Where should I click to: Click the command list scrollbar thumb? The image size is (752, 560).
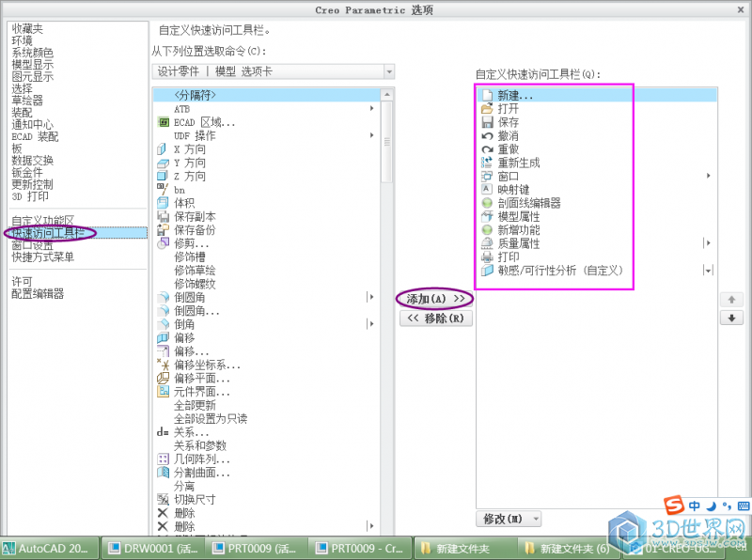[x=386, y=142]
